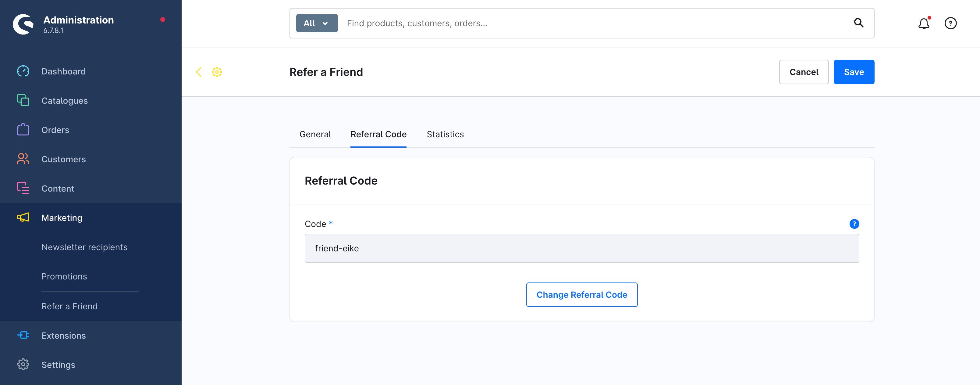Click the Orders shopping bag icon
Image resolution: width=980 pixels, height=385 pixels.
(x=23, y=130)
